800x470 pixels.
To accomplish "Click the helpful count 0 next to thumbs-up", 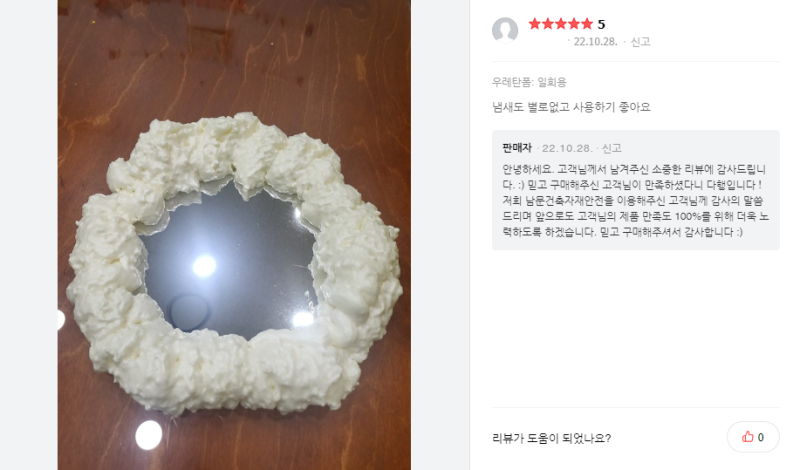I will click(x=761, y=437).
